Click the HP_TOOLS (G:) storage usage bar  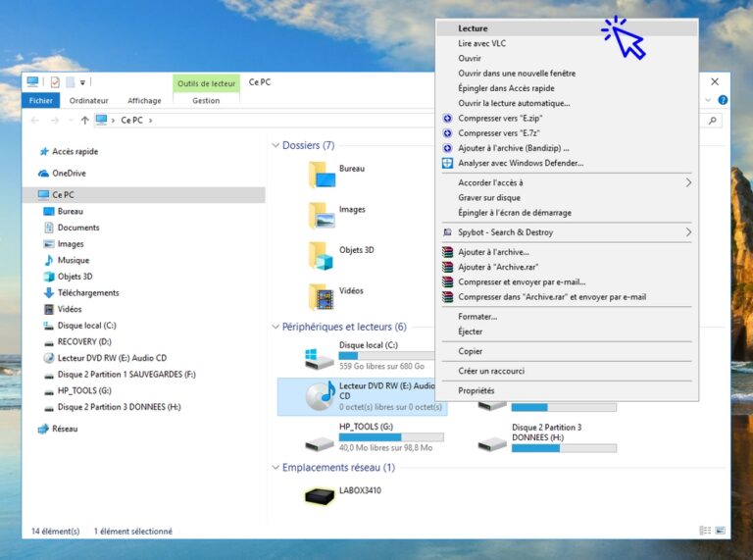click(x=391, y=436)
